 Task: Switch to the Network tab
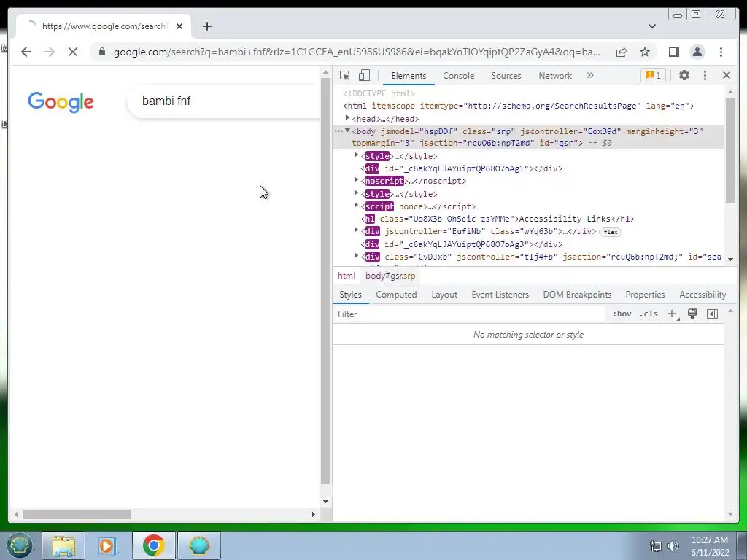click(555, 76)
